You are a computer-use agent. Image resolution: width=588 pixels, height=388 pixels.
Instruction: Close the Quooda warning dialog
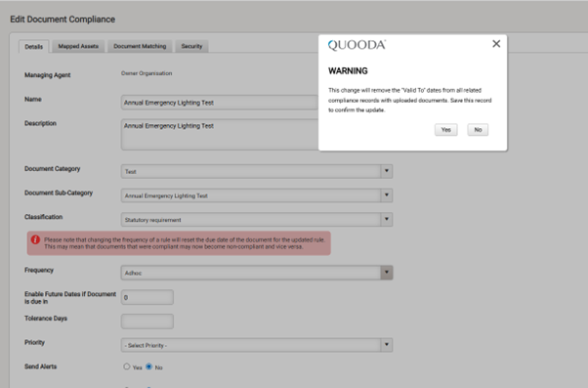(496, 44)
